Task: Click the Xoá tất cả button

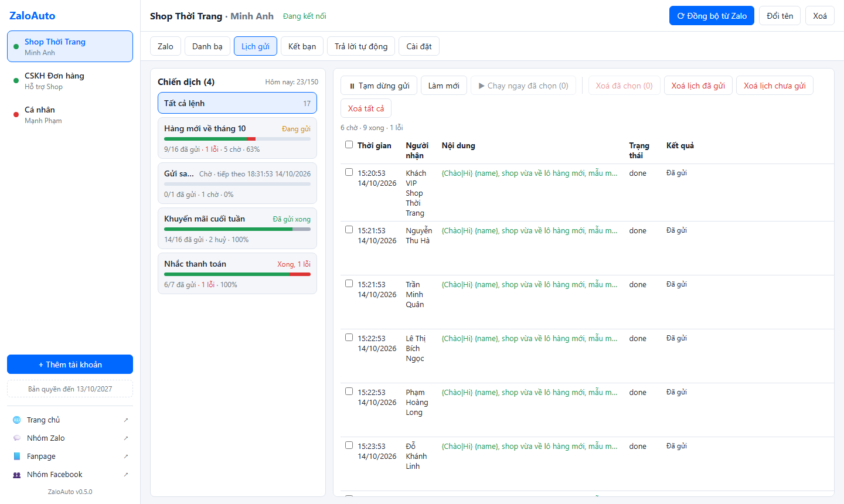Action: (x=366, y=108)
